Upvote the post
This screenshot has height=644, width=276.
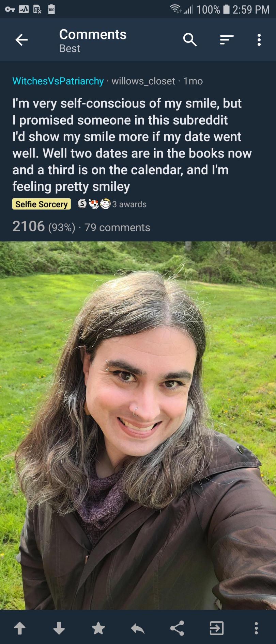pos(20,628)
